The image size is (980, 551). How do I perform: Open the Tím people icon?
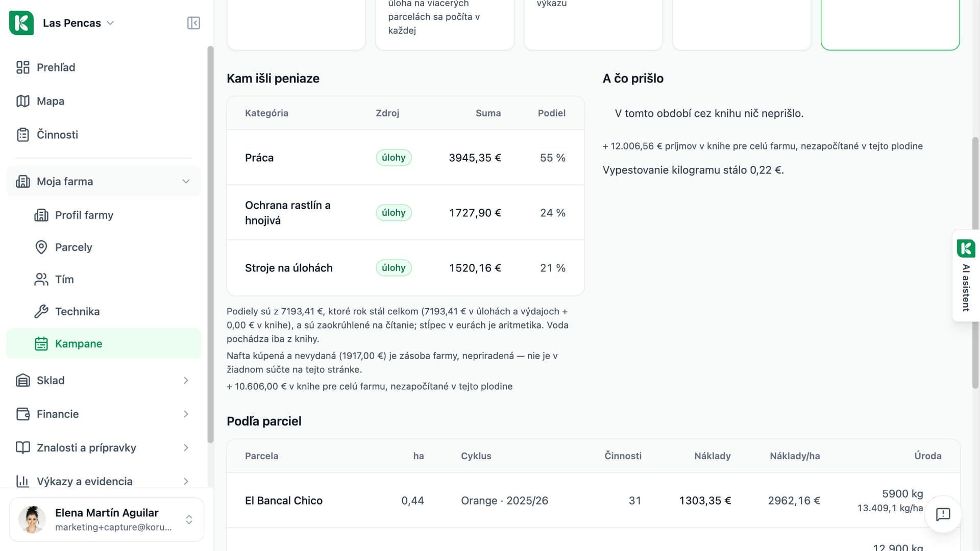pos(41,280)
